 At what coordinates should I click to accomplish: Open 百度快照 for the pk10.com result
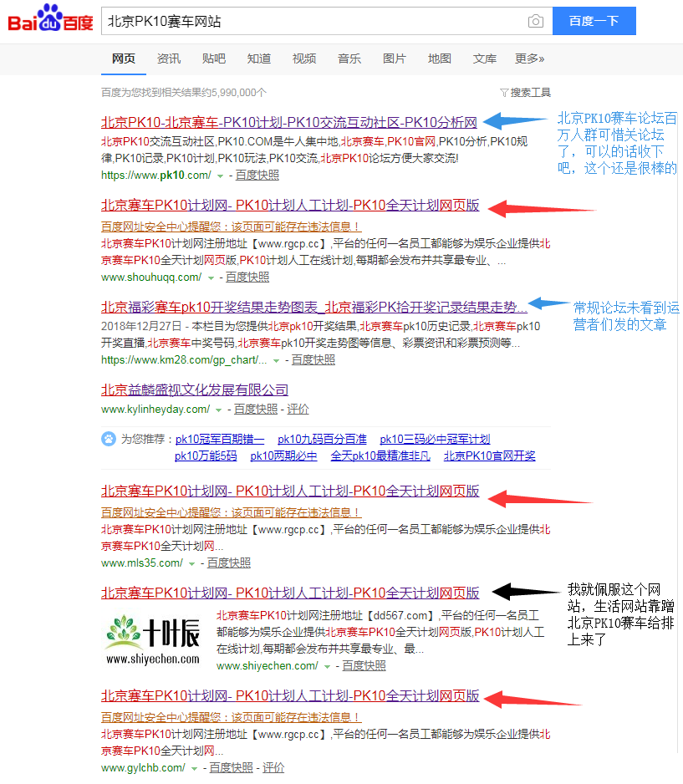[x=257, y=175]
